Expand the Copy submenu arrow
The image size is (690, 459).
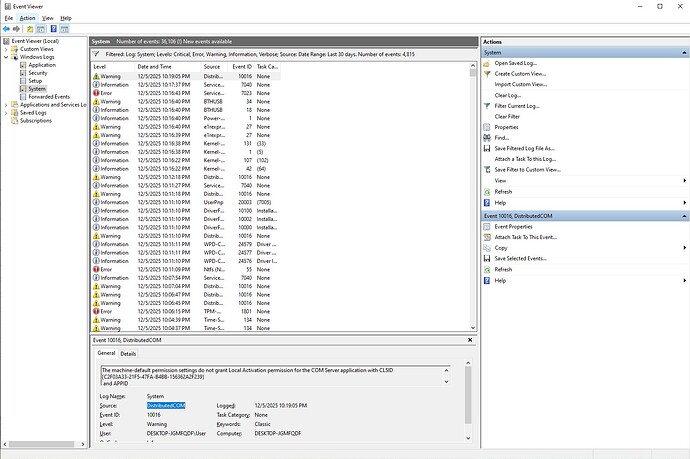(682, 248)
